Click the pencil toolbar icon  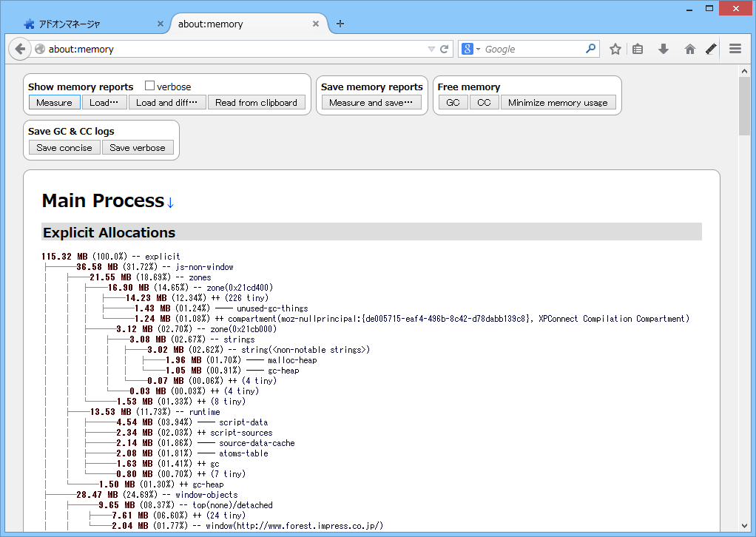pos(711,49)
